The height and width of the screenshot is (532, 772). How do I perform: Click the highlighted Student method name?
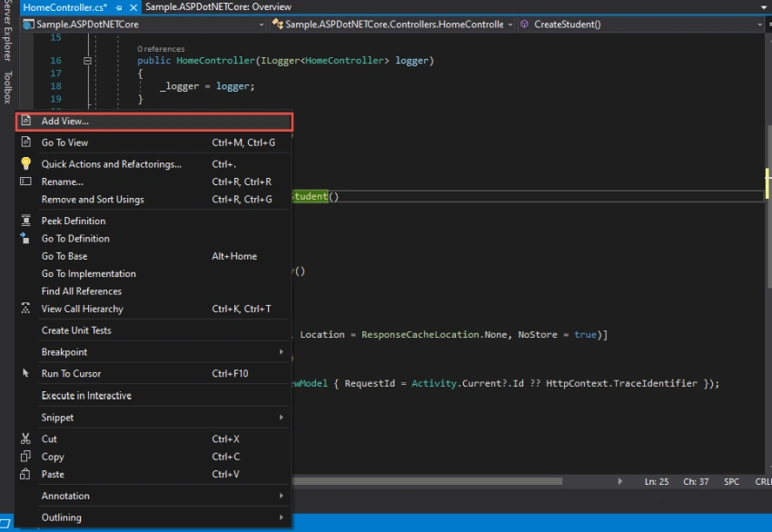coord(309,196)
